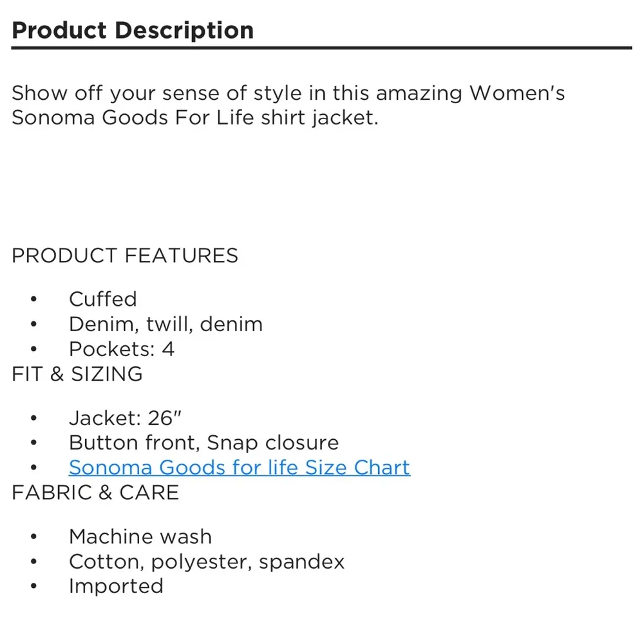
Task: Select the Cuffed feature text
Action: [103, 299]
